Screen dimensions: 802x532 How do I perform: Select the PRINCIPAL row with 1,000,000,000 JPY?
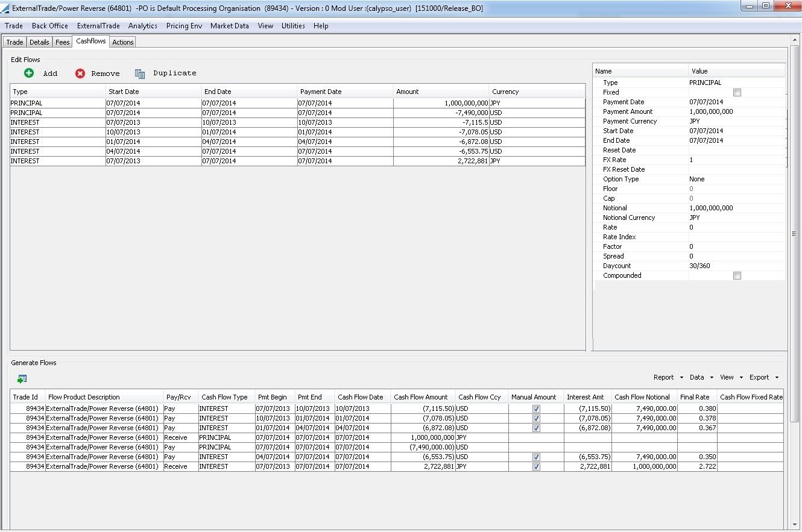click(297, 103)
